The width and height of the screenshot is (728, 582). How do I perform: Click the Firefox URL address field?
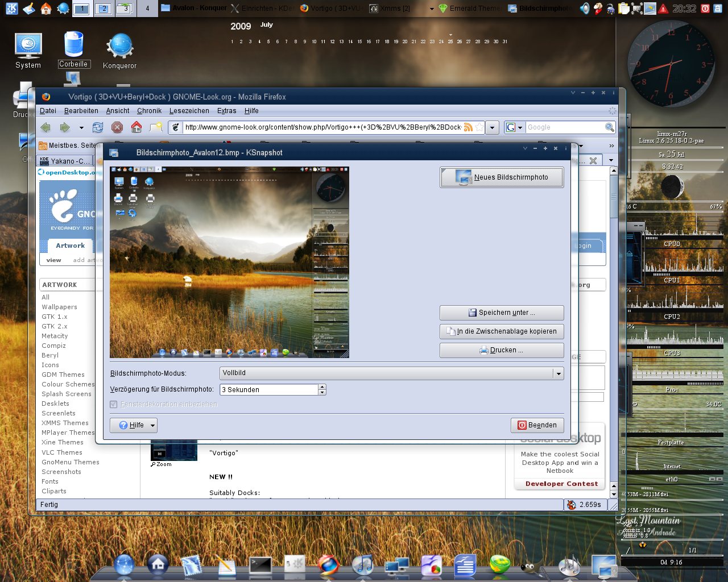point(322,127)
